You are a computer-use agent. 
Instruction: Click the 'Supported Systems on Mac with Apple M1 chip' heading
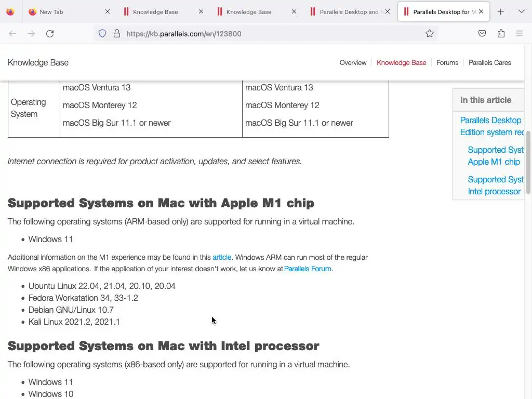(x=161, y=203)
